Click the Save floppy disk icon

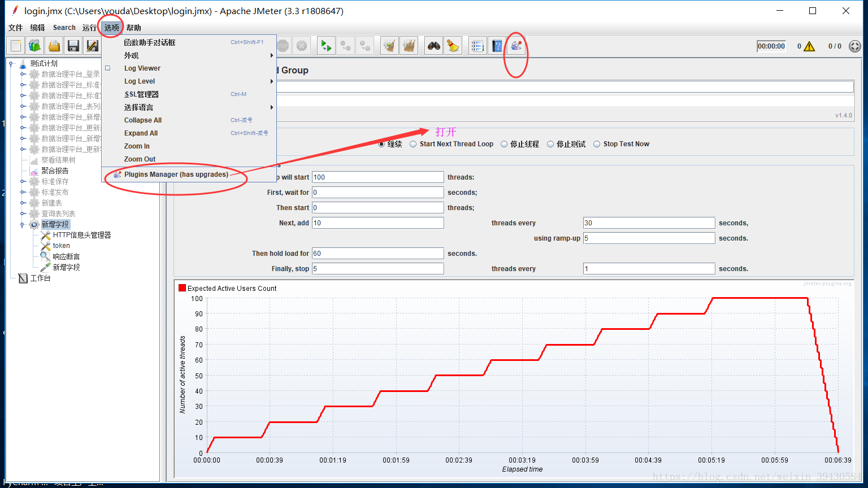point(73,46)
